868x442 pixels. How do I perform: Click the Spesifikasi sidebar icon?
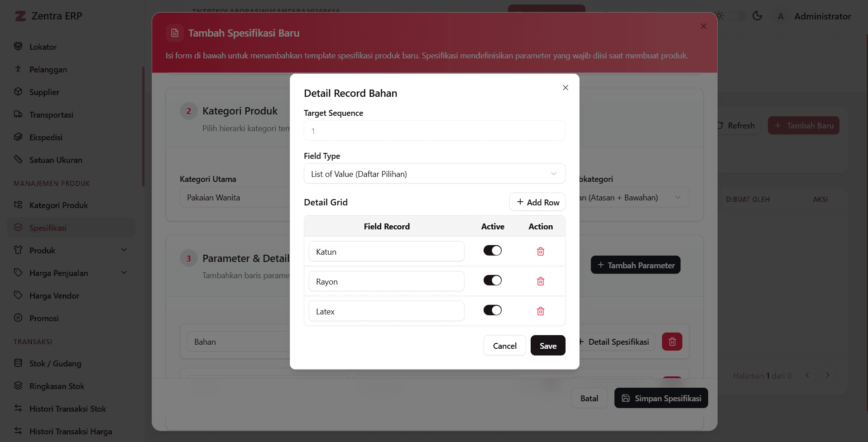pyautogui.click(x=18, y=227)
